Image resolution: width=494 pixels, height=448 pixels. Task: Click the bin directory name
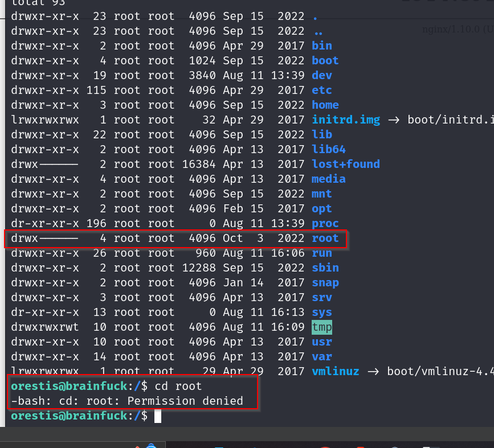[322, 46]
